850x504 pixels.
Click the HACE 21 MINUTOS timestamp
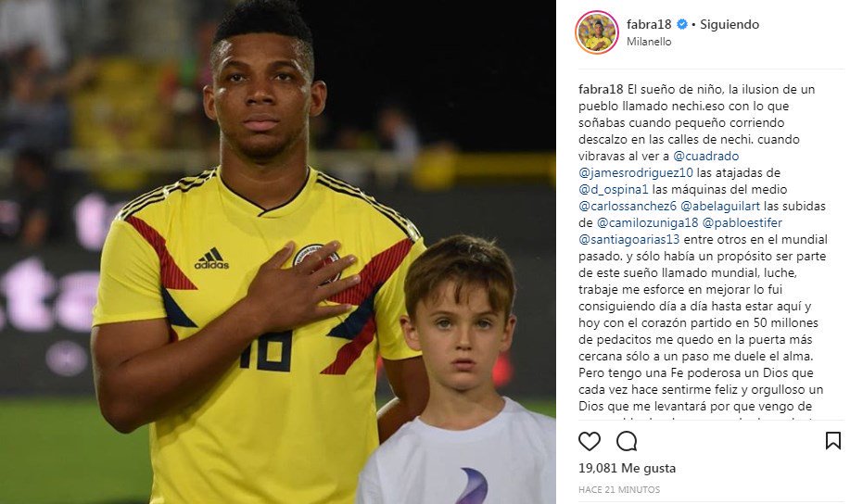pos(619,490)
